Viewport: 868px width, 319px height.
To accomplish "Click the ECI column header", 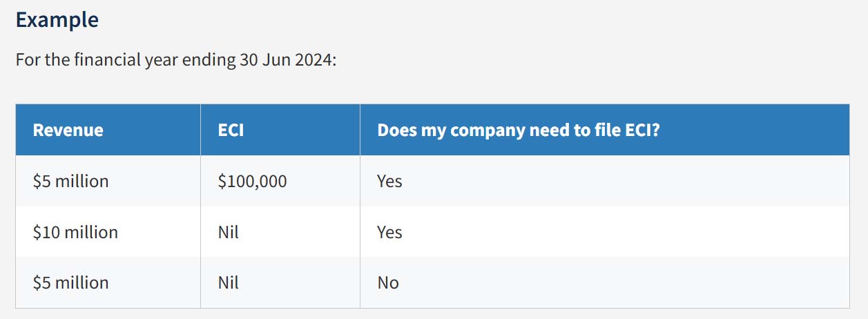I will [x=231, y=130].
